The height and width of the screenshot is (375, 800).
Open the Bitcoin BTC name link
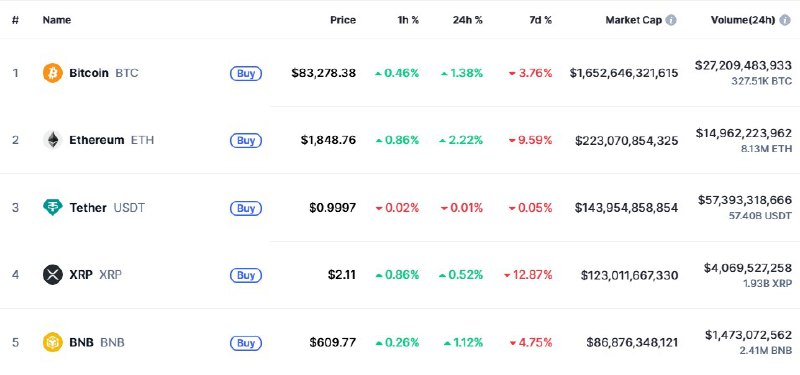pyautogui.click(x=104, y=73)
